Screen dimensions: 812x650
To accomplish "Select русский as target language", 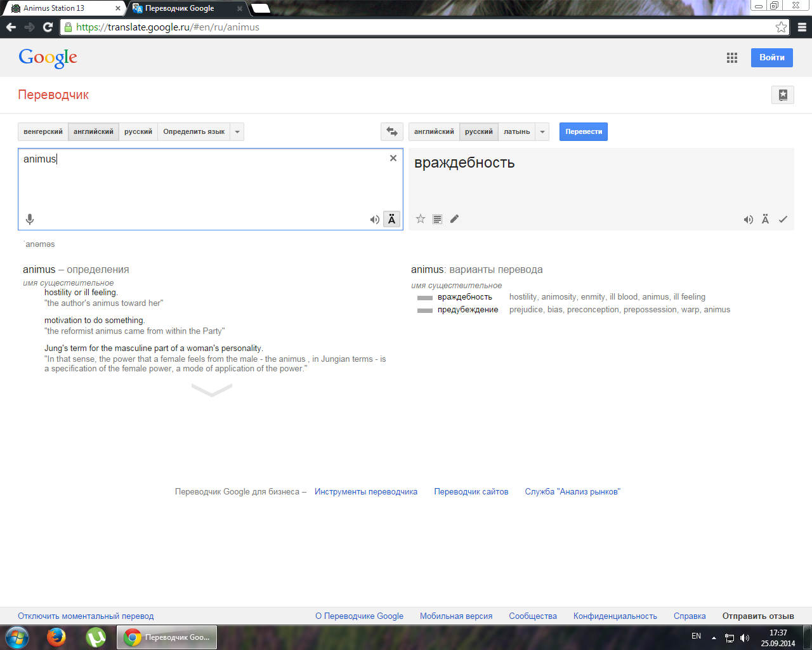I will [x=479, y=131].
